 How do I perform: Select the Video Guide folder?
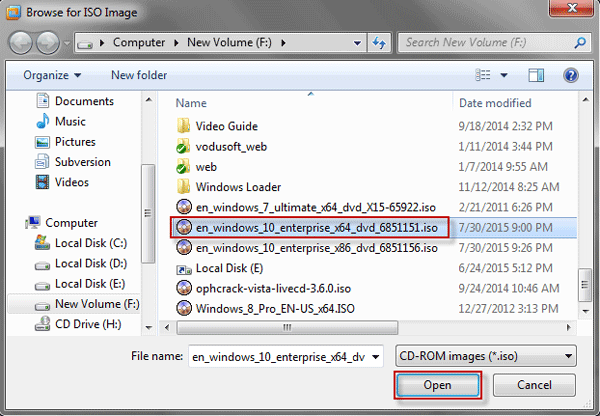(217, 126)
